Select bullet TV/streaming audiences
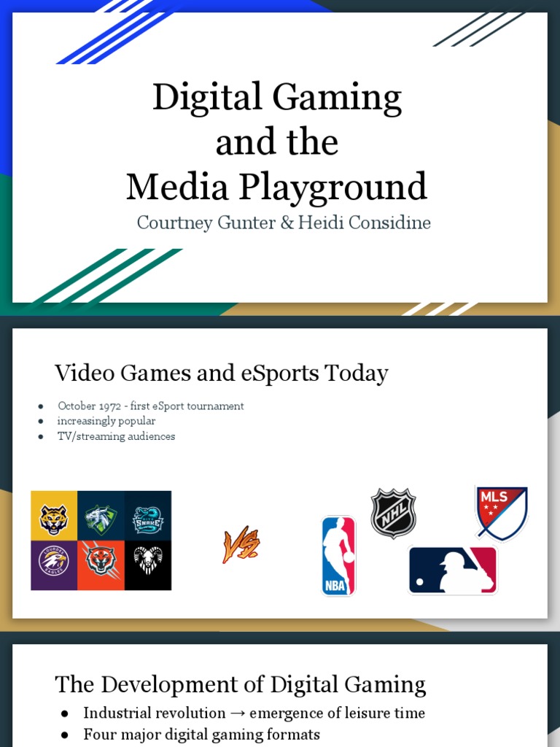This screenshot has height=747, width=560. point(116,436)
